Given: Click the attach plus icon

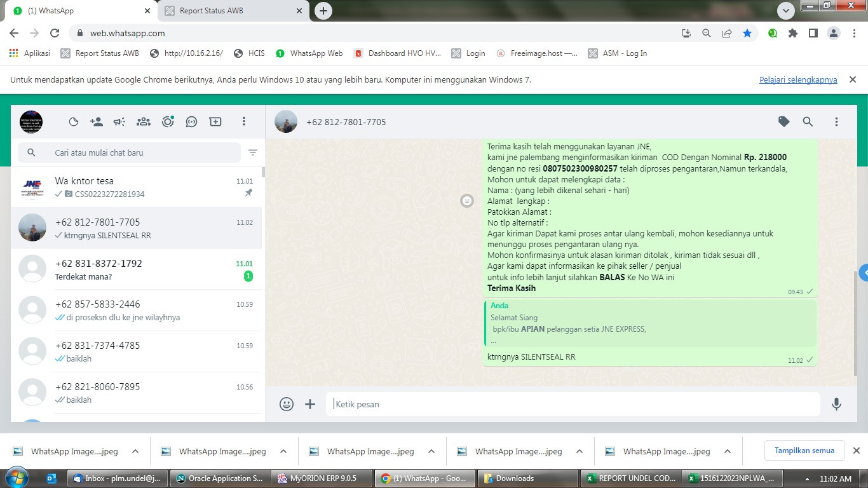Looking at the screenshot, I should pyautogui.click(x=310, y=404).
